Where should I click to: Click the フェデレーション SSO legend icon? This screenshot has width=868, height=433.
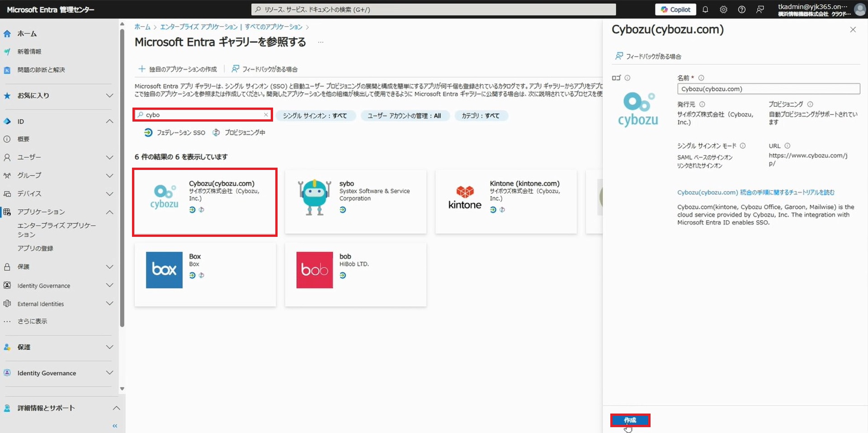(x=148, y=132)
